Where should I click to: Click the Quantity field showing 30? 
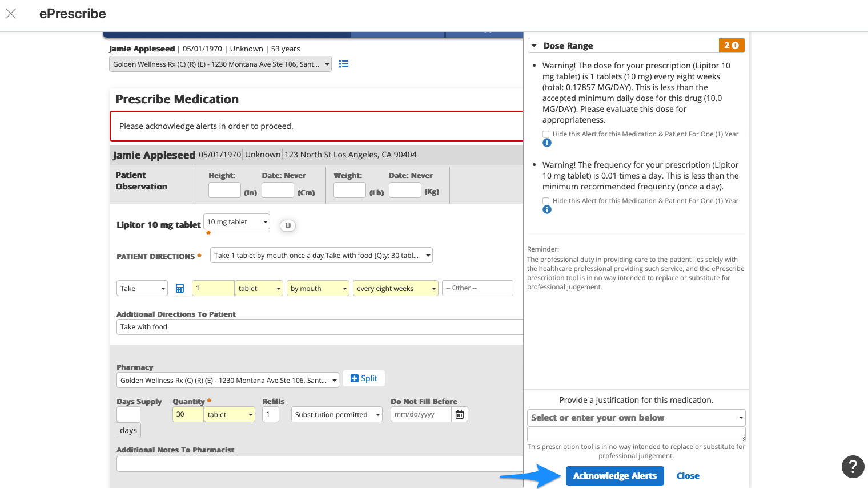(x=188, y=414)
